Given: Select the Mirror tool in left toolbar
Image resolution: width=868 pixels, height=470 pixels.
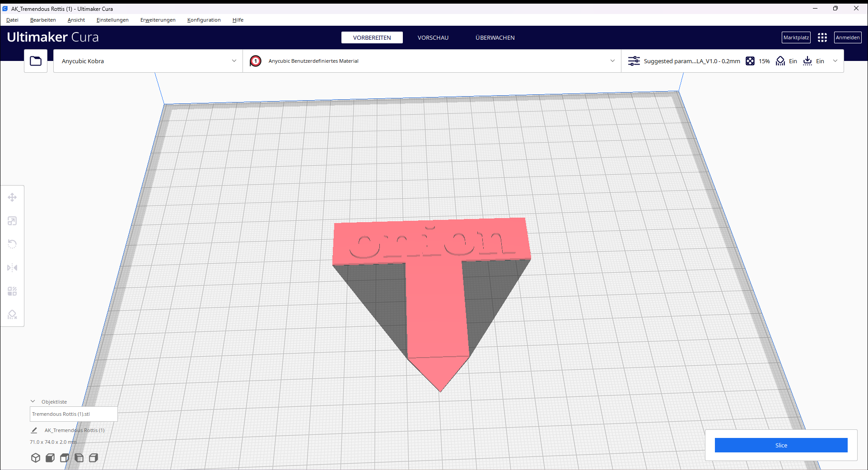Looking at the screenshot, I should click(12, 268).
